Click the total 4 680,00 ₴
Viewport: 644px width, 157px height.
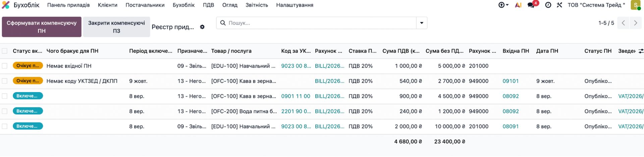point(408,142)
